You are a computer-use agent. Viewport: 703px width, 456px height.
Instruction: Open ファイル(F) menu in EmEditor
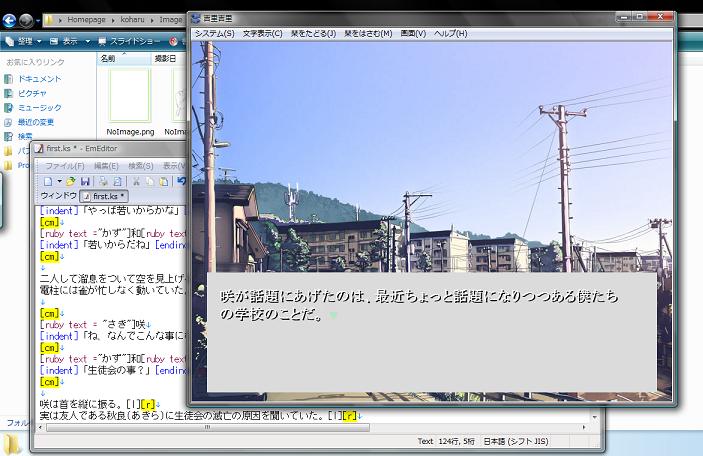pyautogui.click(x=65, y=166)
